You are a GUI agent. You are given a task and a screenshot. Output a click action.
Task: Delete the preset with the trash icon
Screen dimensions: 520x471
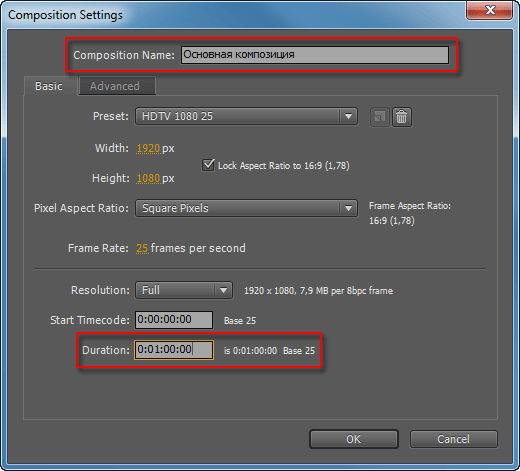[x=402, y=117]
